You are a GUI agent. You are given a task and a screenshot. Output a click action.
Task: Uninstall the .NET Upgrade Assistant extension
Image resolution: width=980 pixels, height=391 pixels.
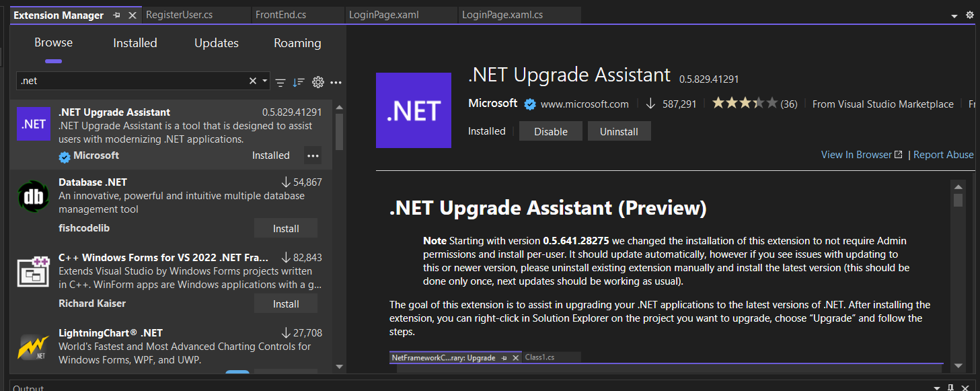pos(619,132)
